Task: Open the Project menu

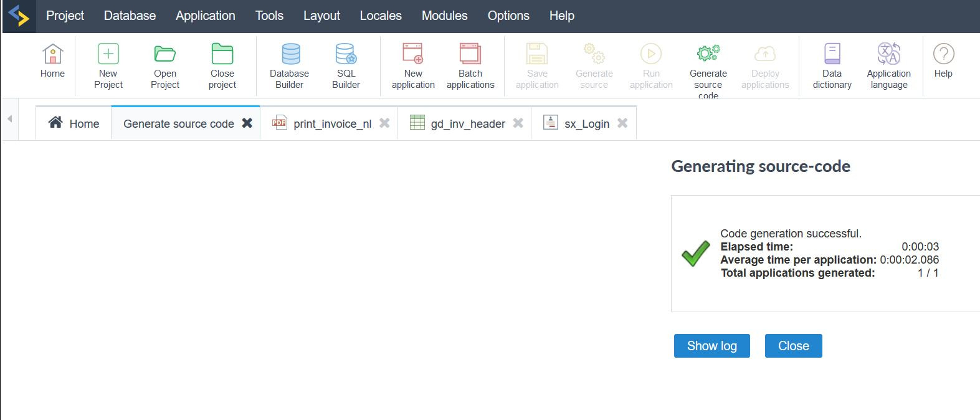Action: pyautogui.click(x=65, y=16)
